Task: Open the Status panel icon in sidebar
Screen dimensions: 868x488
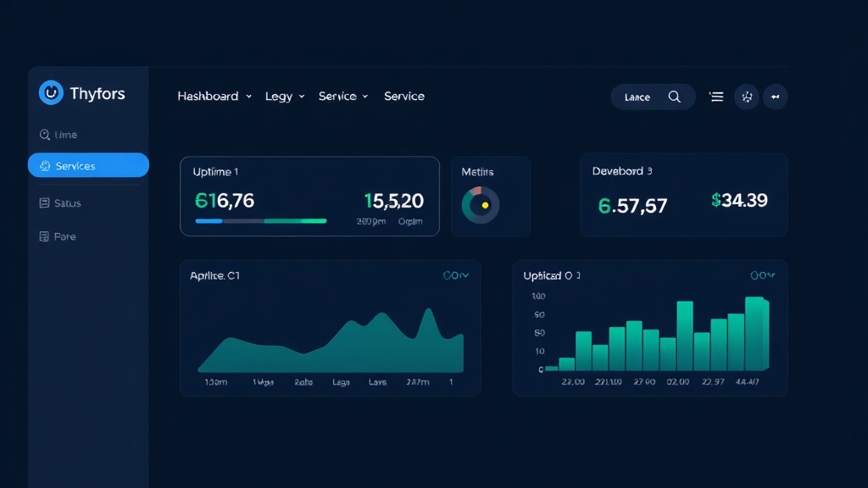Action: point(44,202)
